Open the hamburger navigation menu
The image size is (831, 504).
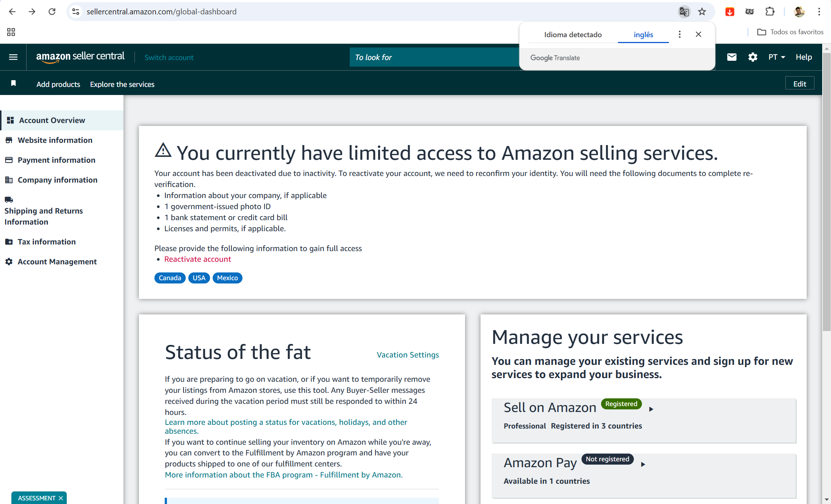coord(13,57)
